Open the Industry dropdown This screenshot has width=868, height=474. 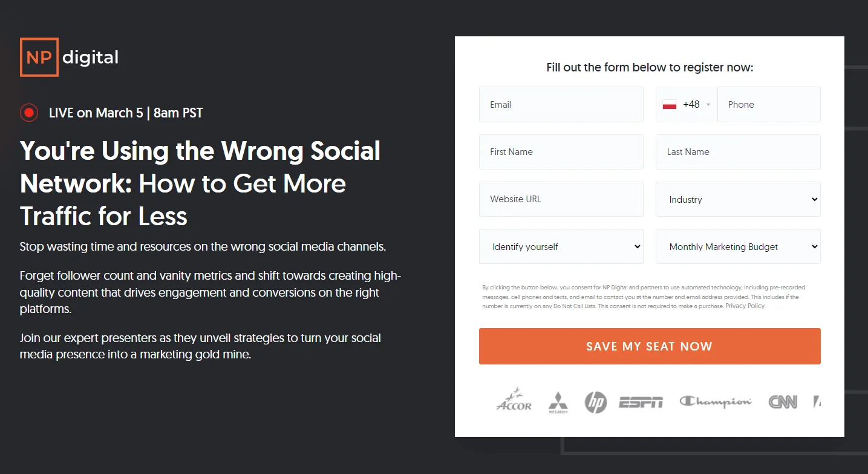click(x=737, y=199)
